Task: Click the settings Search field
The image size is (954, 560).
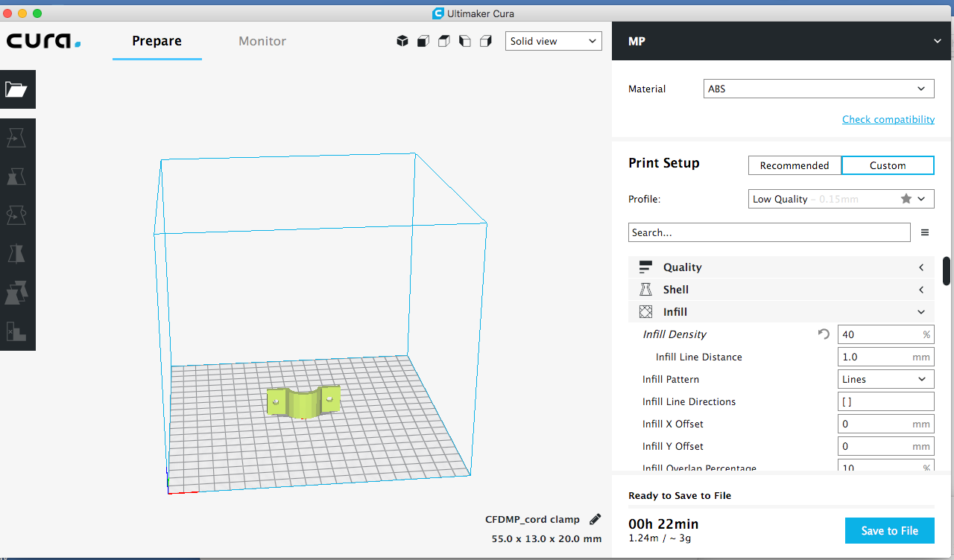Action: pyautogui.click(x=768, y=232)
